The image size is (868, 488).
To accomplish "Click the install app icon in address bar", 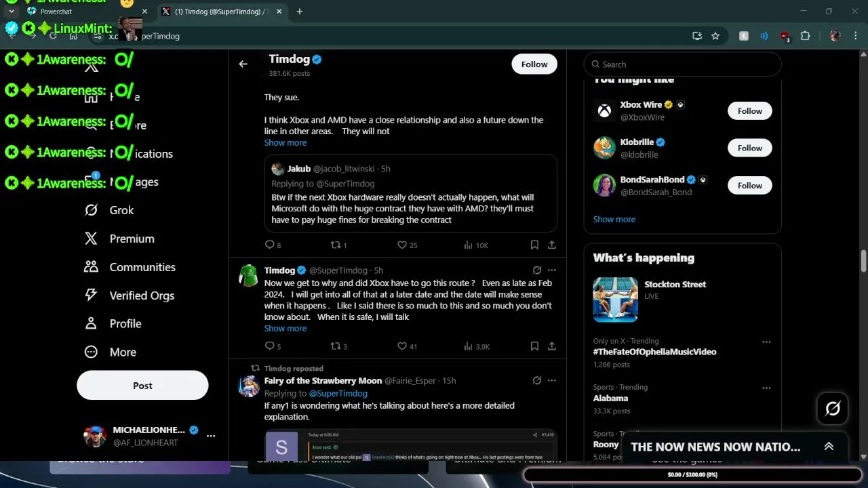I will pyautogui.click(x=696, y=36).
